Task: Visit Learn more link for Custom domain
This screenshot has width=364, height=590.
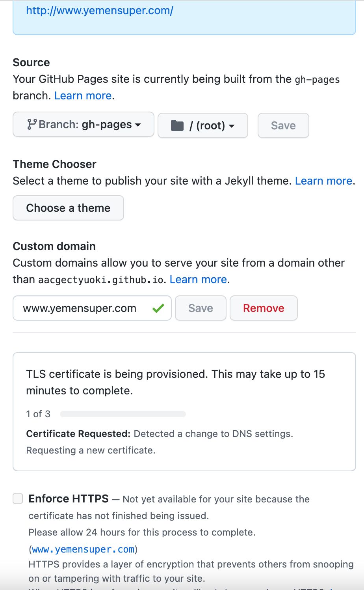Action: (x=198, y=280)
